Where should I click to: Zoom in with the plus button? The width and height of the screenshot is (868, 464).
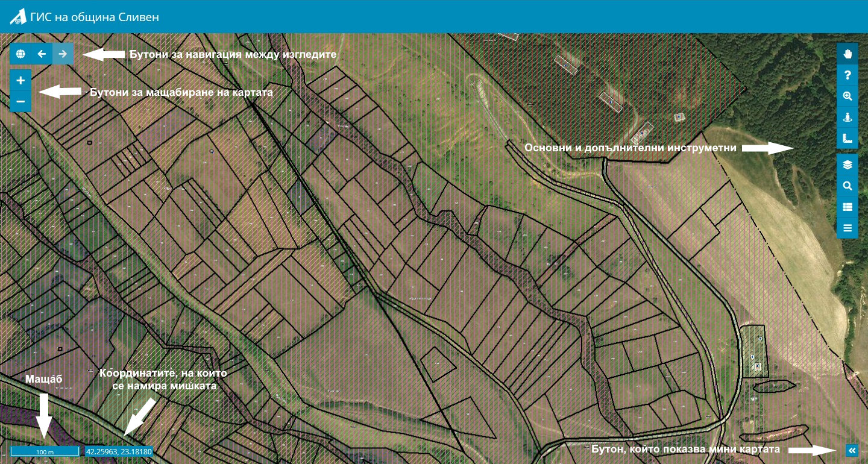(20, 80)
